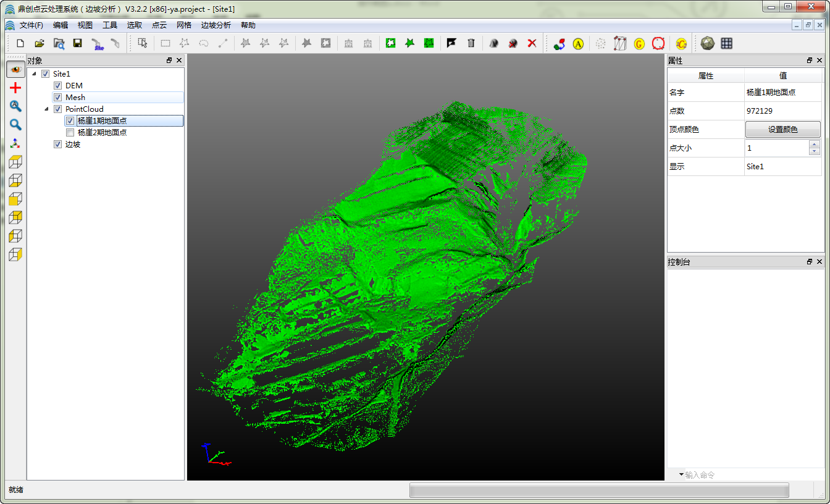830x504 pixels.
Task: Click the 设置颜色 button
Action: (782, 130)
